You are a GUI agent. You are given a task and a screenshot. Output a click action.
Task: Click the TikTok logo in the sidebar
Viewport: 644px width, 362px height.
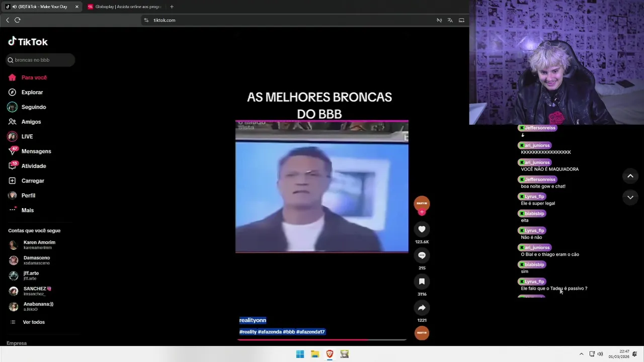click(28, 42)
